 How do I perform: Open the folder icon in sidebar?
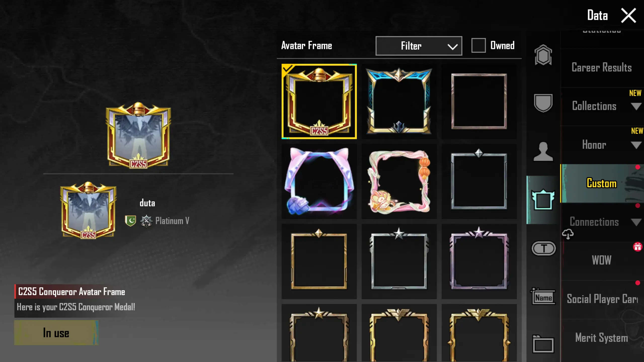(543, 344)
